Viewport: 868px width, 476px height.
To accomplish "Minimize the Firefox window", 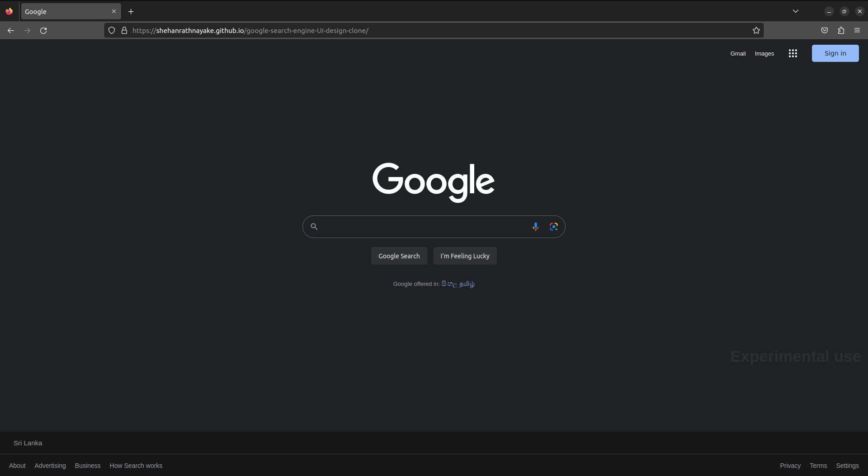I will (829, 12).
